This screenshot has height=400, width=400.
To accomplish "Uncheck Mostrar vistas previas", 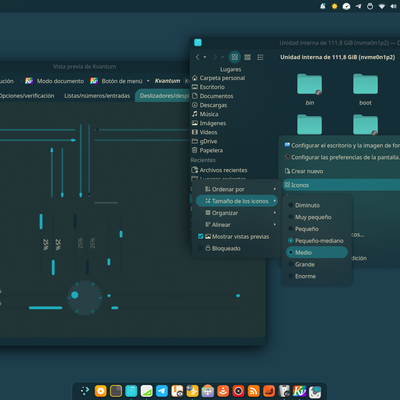I will 201,236.
